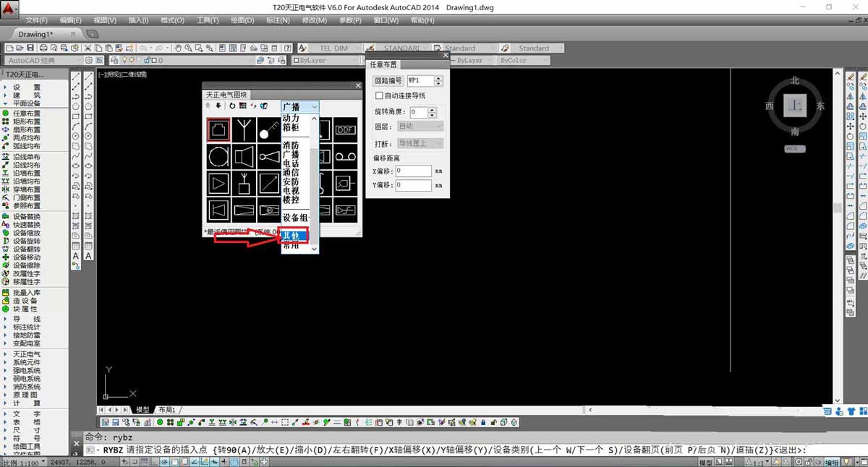The image size is (868, 467).
Task: Click the 回路编号 button
Action: (388, 81)
